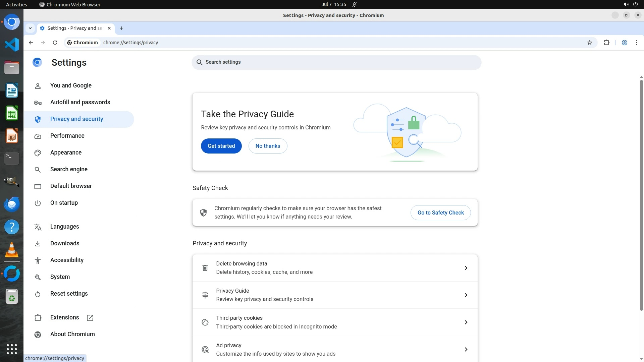Click the back arrow navigation icon

[x=31, y=43]
